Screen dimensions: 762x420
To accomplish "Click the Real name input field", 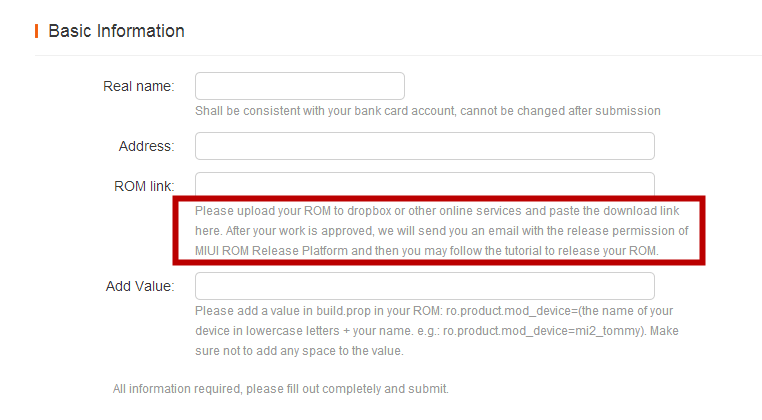I will pos(299,86).
